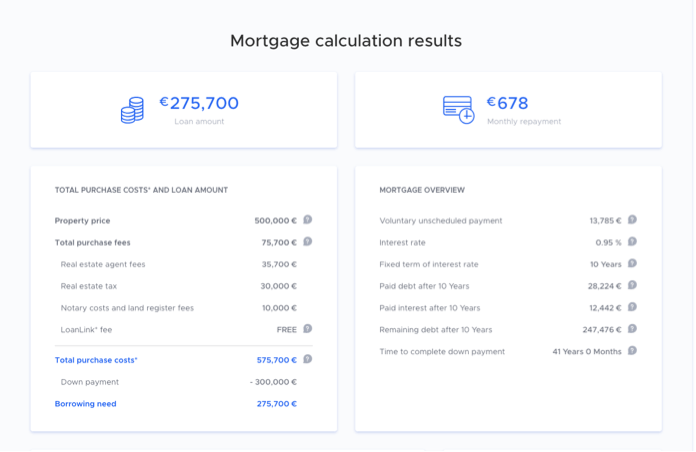Screen dimensions: 696x452
Task: Click the €678 monthly repayment figure
Action: [508, 103]
